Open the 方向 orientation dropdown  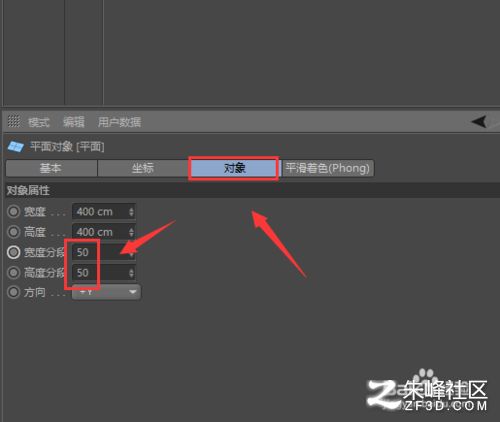pyautogui.click(x=106, y=292)
